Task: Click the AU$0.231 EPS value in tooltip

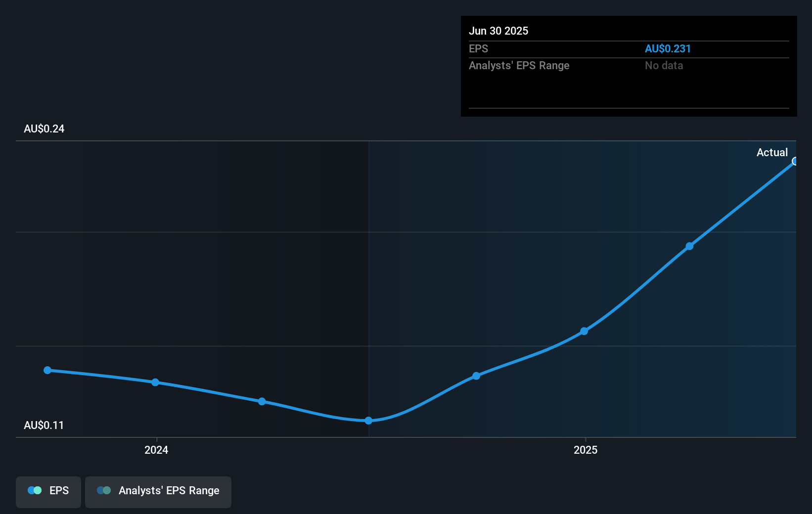Action: click(668, 49)
